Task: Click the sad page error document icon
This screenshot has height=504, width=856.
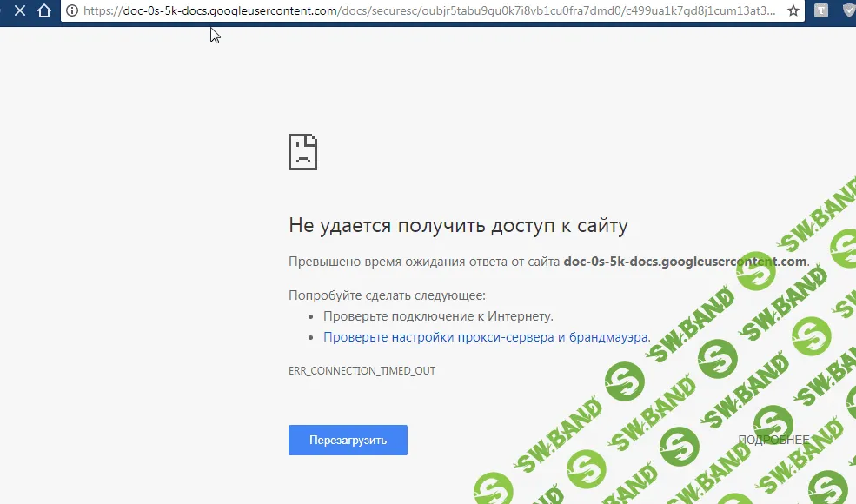Action: coord(302,151)
